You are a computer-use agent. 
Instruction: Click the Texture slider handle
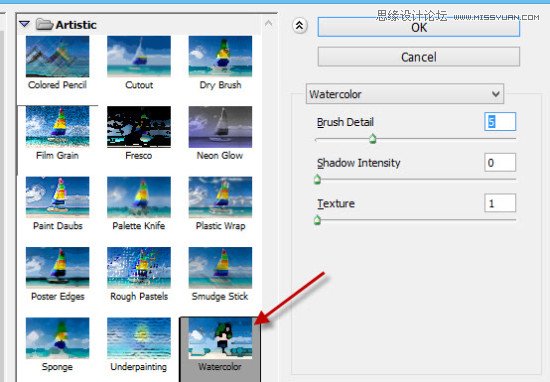317,220
